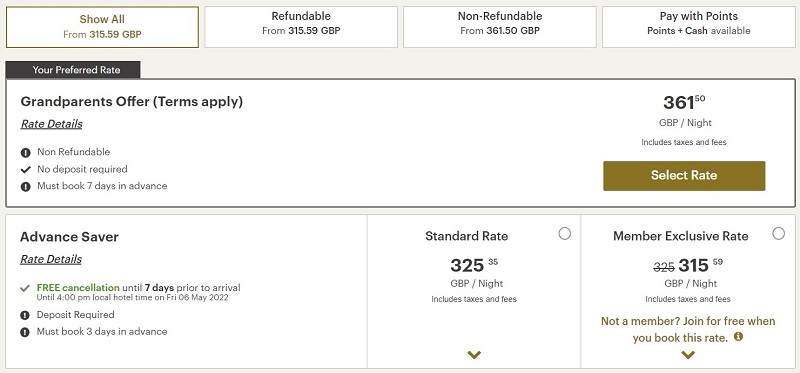Viewport: 800px width, 373px height.
Task: Click the Deposit Required alert icon
Action: [25, 315]
